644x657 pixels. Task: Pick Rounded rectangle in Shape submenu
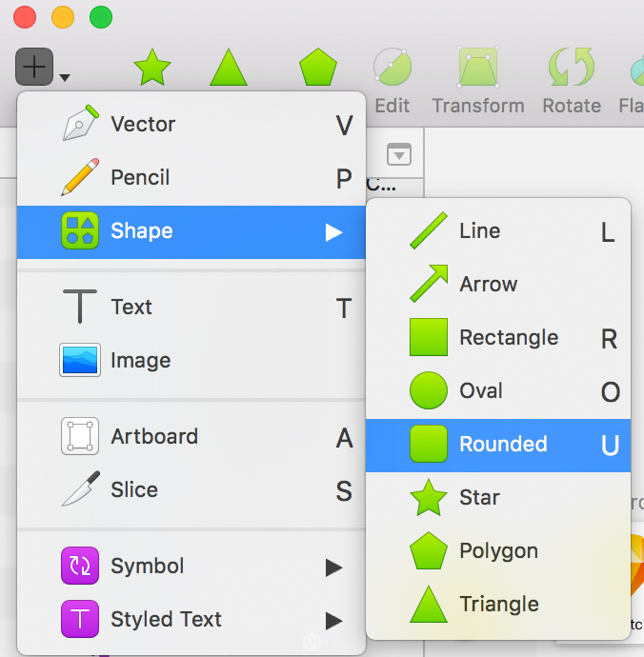coord(498,445)
